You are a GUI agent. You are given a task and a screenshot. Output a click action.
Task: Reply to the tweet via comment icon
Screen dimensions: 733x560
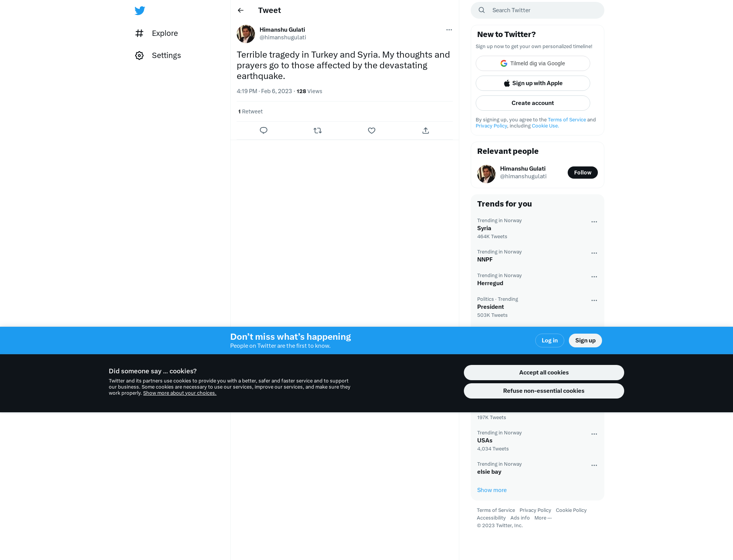[263, 131]
